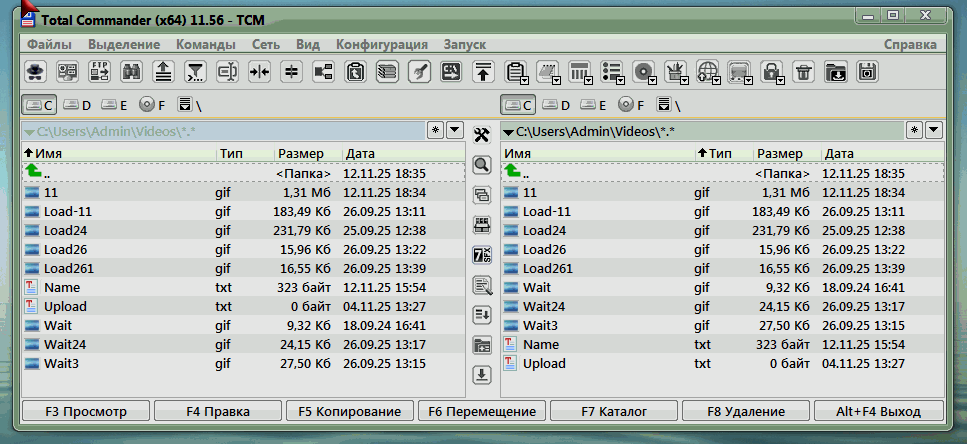Click the filter funnel toolbar icon
967x444 pixels.
[x=196, y=71]
